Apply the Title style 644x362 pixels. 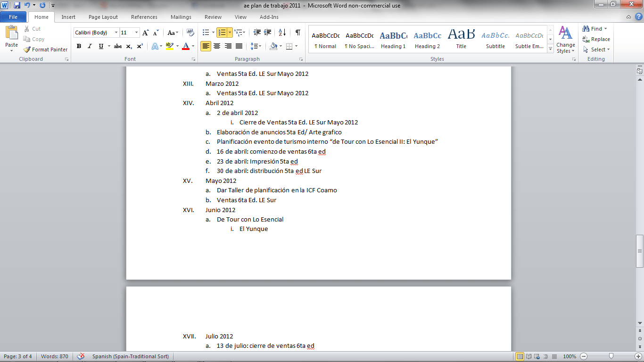point(461,39)
